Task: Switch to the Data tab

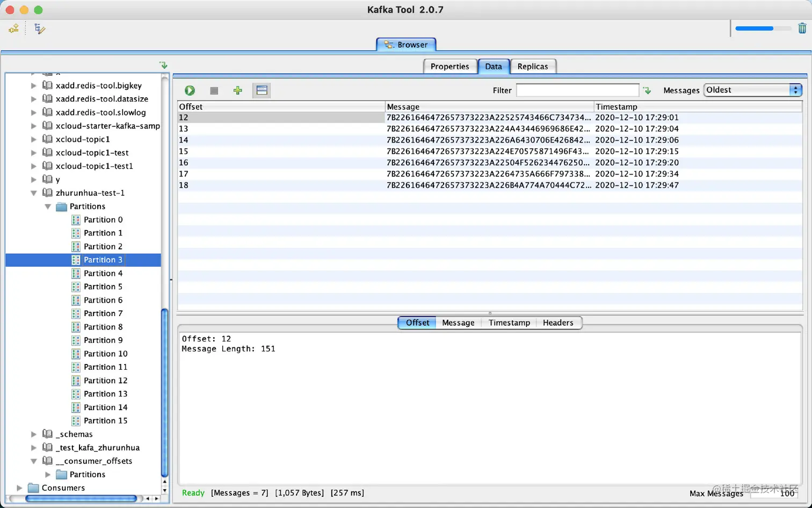Action: (x=493, y=66)
